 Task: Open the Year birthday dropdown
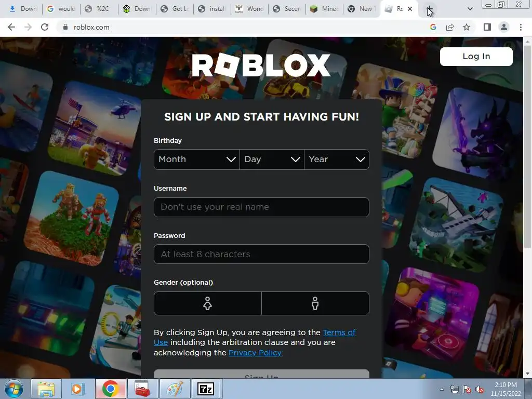click(337, 159)
